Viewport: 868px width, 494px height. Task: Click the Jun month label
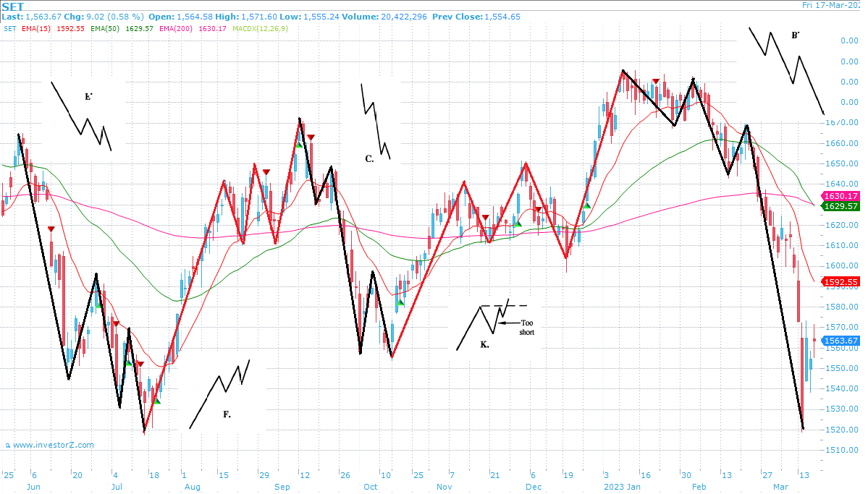coord(34,487)
